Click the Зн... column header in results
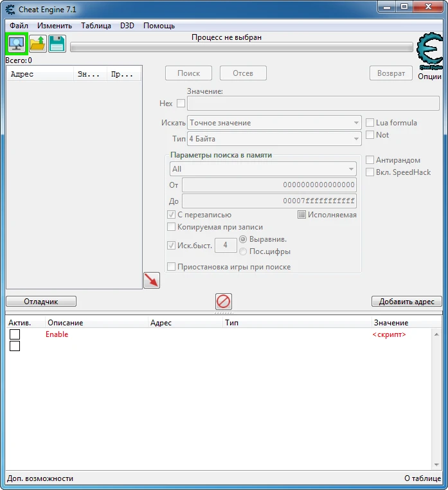The image size is (448, 490). click(x=90, y=75)
